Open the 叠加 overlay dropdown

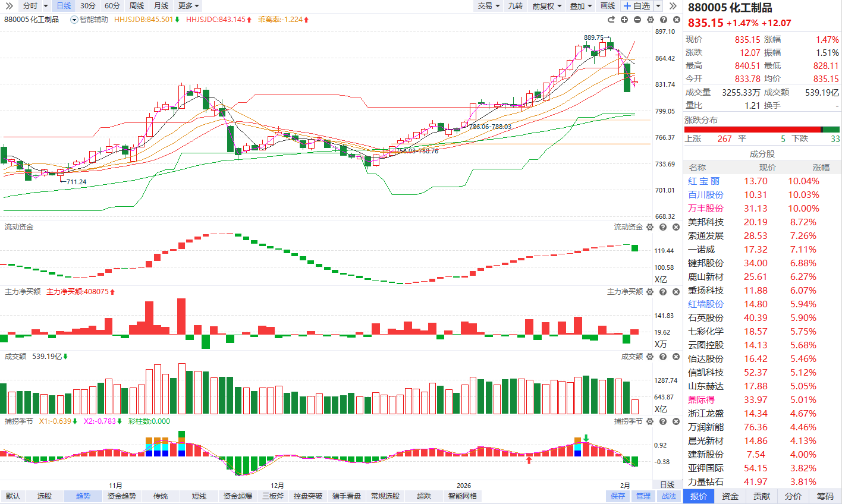click(581, 6)
